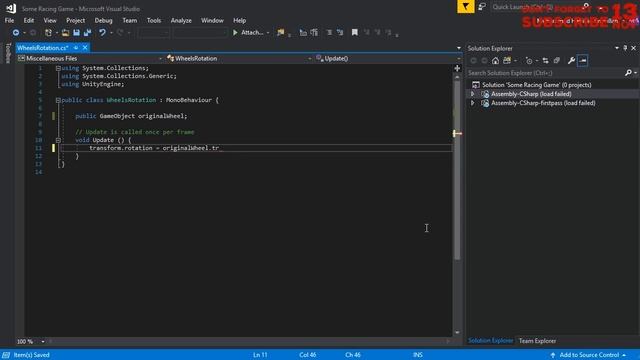Click the Find in Files toolbar icon
The height and width of the screenshot is (360, 640).
click(281, 32)
